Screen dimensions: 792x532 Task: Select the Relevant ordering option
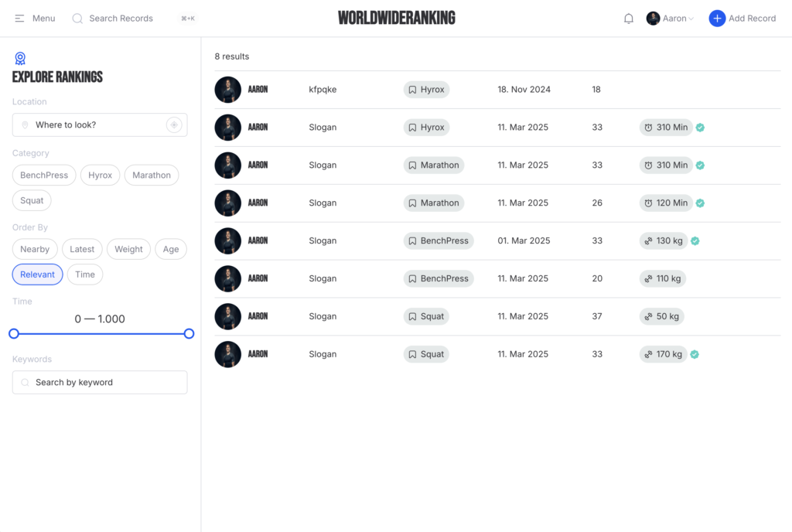point(37,275)
